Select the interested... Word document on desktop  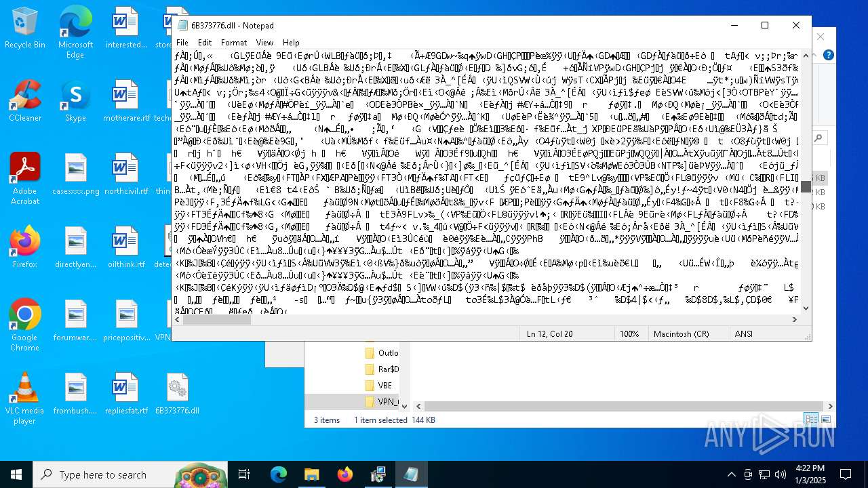(126, 28)
